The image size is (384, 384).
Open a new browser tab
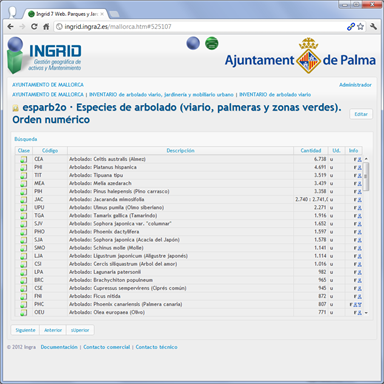click(x=114, y=14)
